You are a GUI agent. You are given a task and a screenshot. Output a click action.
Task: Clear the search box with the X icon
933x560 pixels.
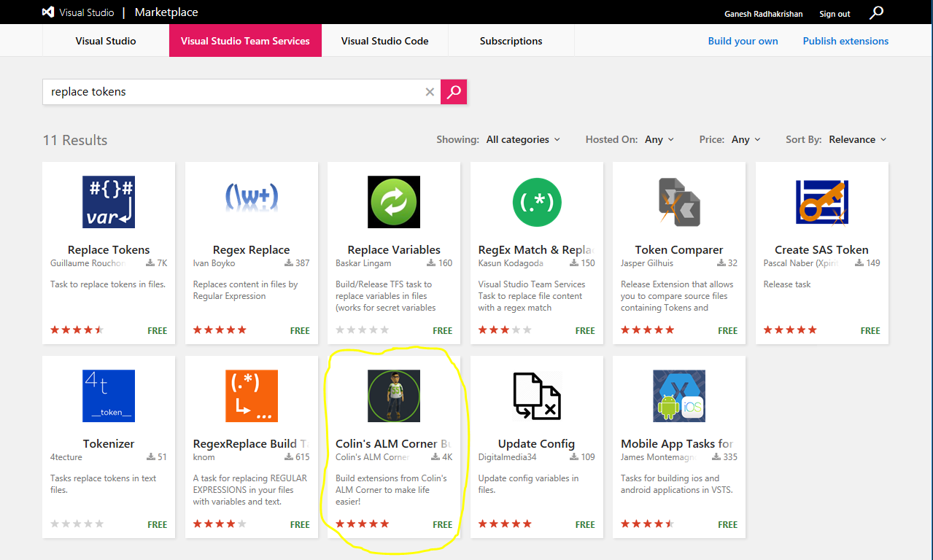pyautogui.click(x=430, y=92)
